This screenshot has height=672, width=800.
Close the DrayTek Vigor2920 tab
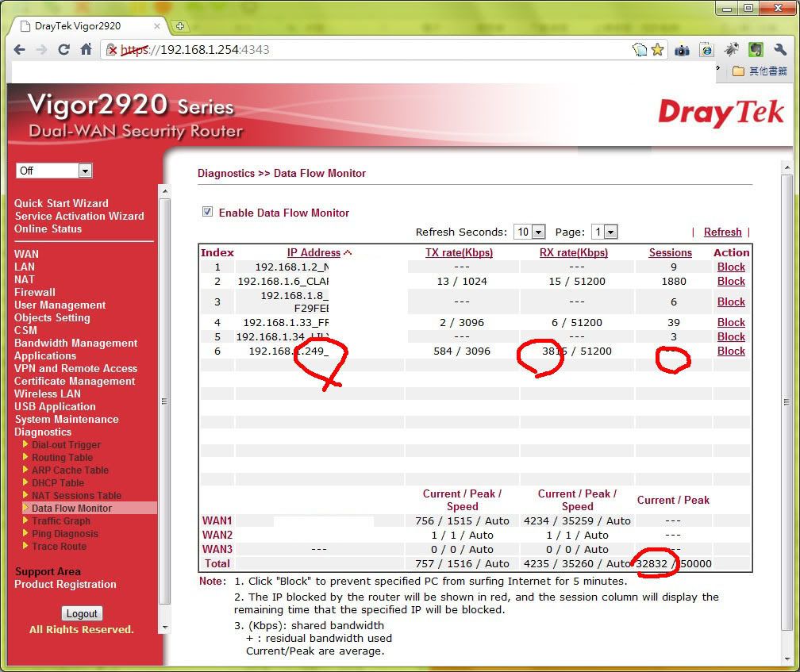point(157,26)
